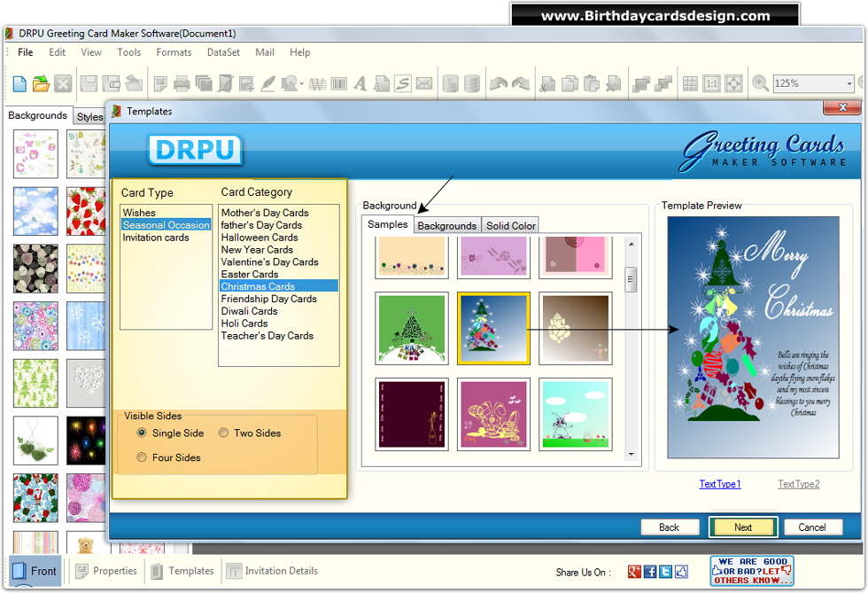868x593 pixels.
Task: Open the File menu
Action: click(x=26, y=52)
